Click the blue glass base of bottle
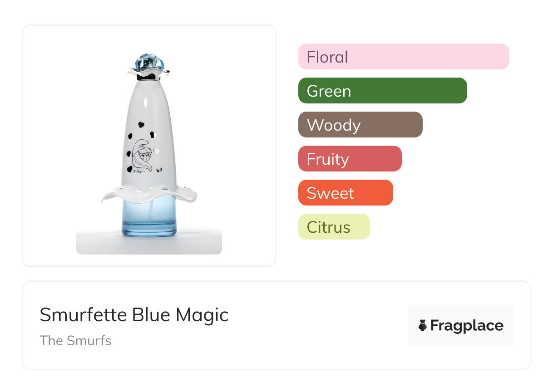 pos(149,219)
